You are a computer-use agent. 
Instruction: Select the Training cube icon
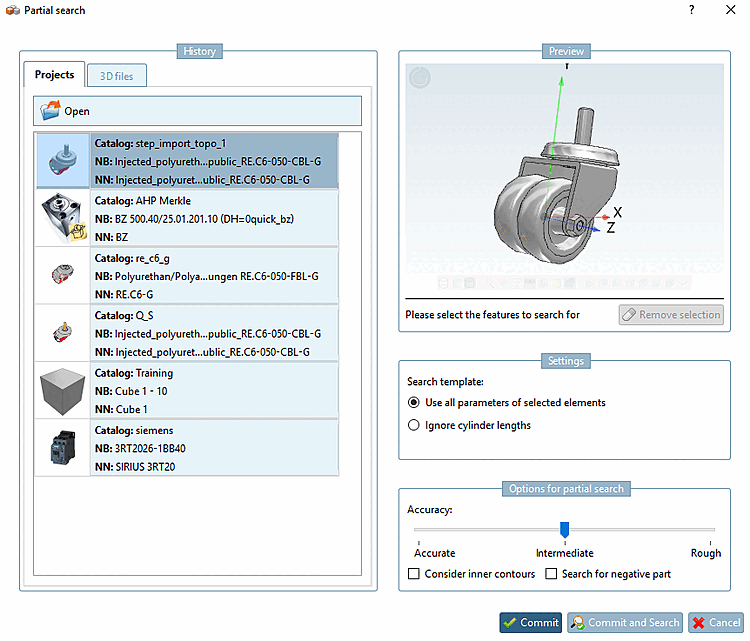coord(63,390)
